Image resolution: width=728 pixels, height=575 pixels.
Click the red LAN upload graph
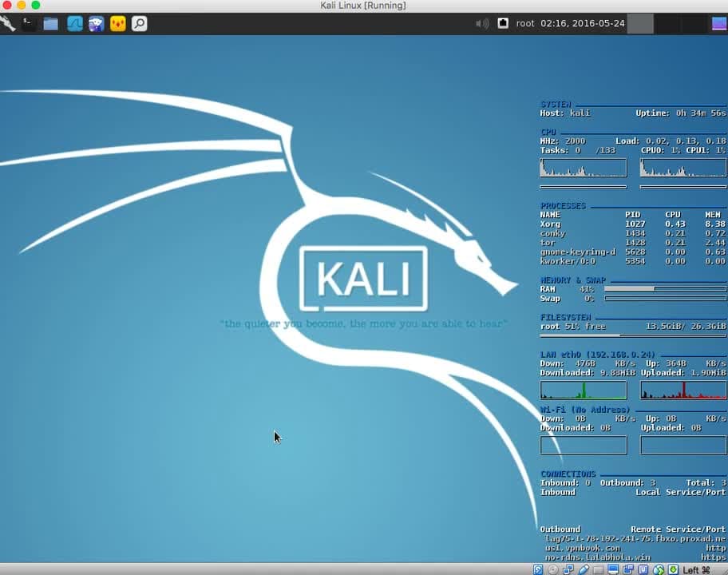(683, 391)
